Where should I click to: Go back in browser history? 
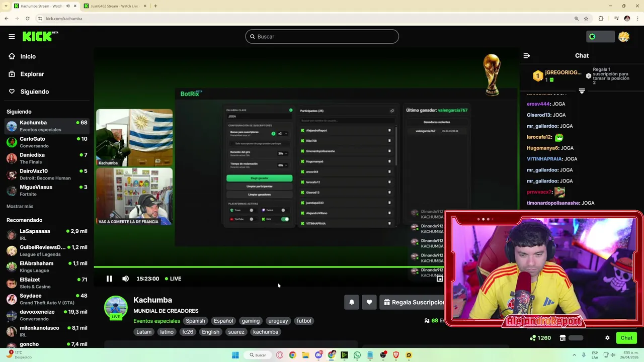(6, 19)
